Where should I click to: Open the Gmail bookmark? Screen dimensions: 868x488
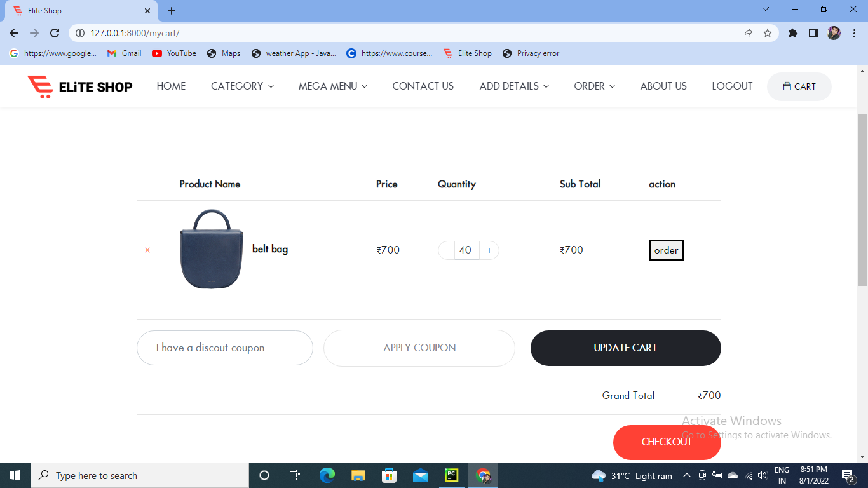125,53
